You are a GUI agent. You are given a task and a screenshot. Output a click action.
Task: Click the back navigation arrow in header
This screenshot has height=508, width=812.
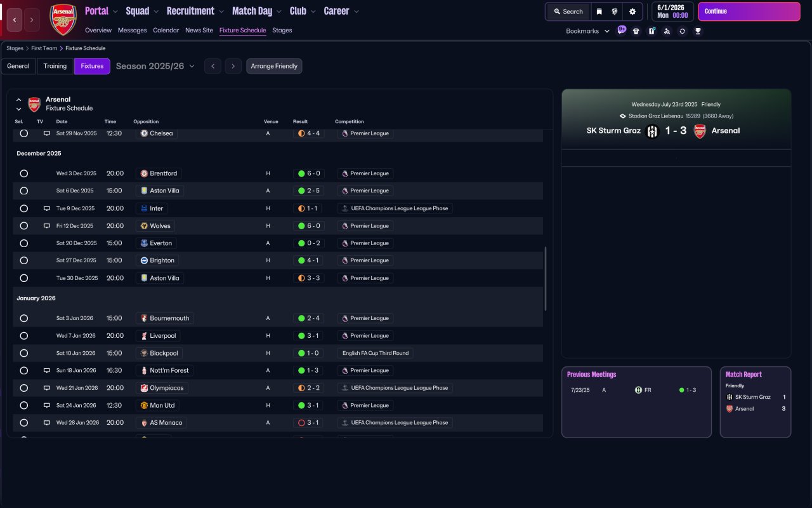click(x=15, y=20)
